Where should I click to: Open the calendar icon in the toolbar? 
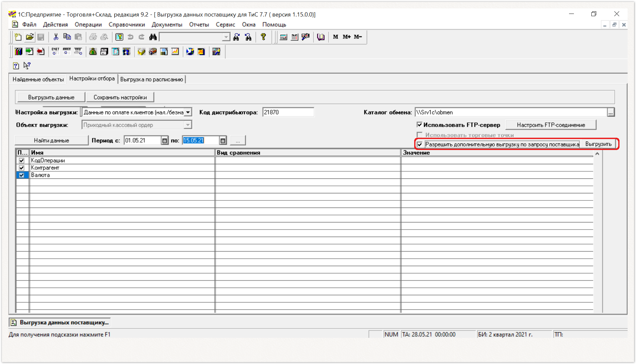[x=294, y=37]
